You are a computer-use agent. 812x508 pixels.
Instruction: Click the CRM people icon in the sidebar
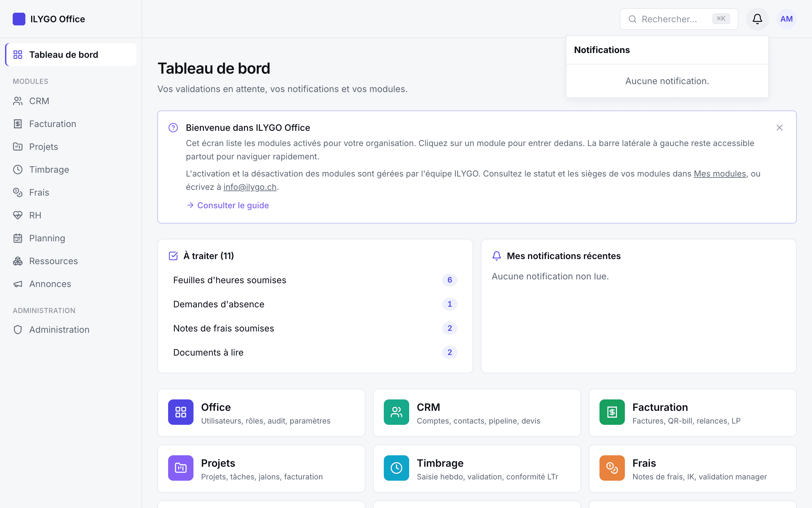point(18,101)
